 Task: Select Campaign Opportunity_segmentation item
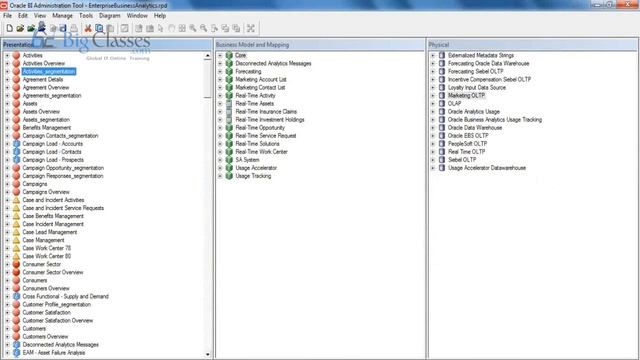63,168
